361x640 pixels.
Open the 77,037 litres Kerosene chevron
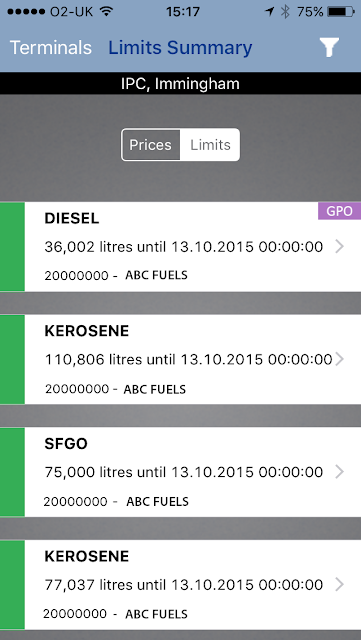tap(339, 584)
